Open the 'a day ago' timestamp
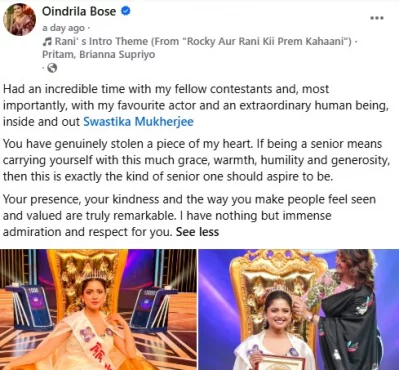The image size is (399, 370). (63, 28)
